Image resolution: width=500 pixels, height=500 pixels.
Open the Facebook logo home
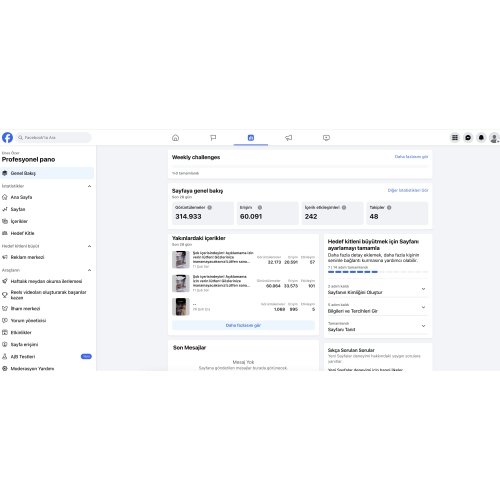(7, 137)
